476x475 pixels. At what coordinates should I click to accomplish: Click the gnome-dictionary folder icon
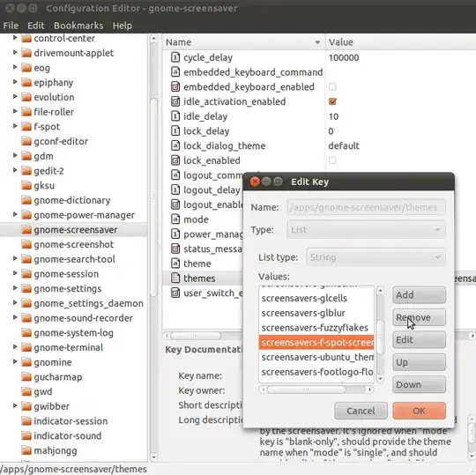[x=26, y=200]
